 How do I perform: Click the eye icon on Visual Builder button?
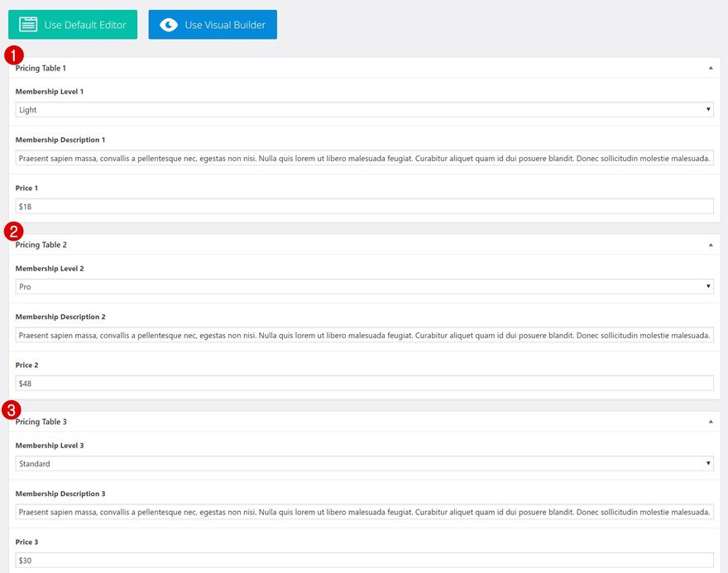pos(169,25)
